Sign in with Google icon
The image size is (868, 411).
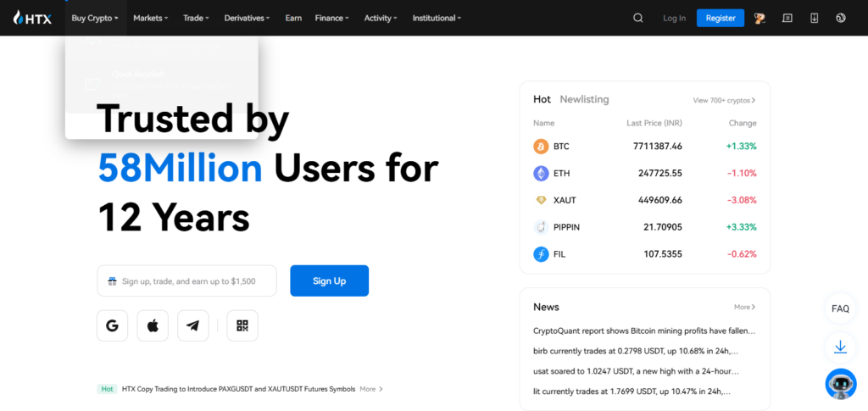[113, 325]
